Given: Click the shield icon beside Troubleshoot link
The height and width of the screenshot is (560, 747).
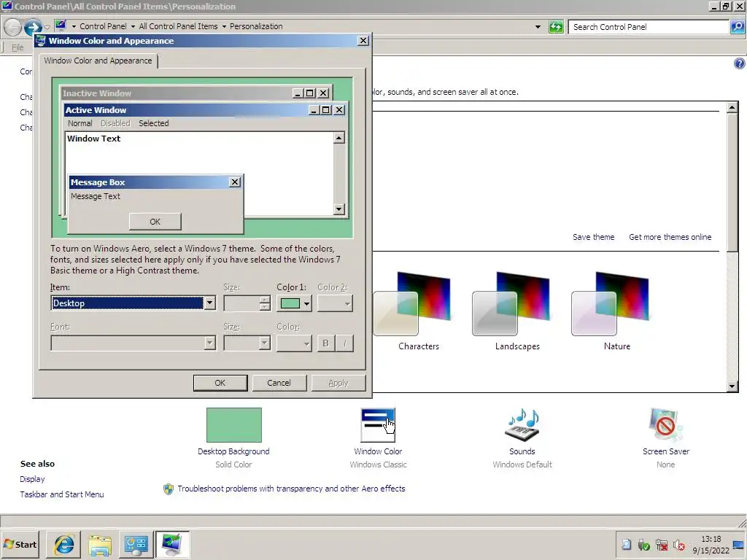Looking at the screenshot, I should (x=169, y=489).
